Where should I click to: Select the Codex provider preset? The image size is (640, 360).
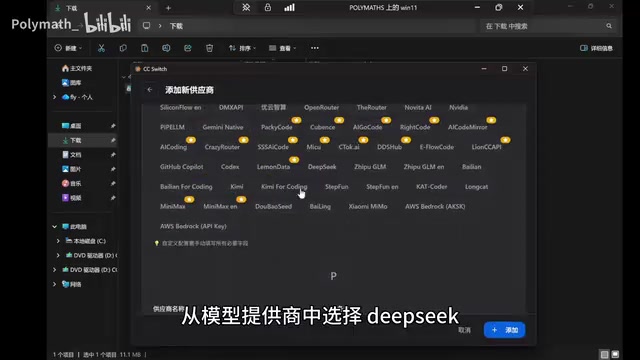tap(230, 167)
